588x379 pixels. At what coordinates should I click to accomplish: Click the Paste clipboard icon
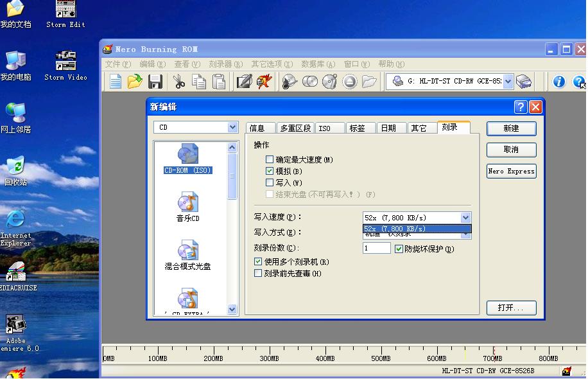click(219, 82)
